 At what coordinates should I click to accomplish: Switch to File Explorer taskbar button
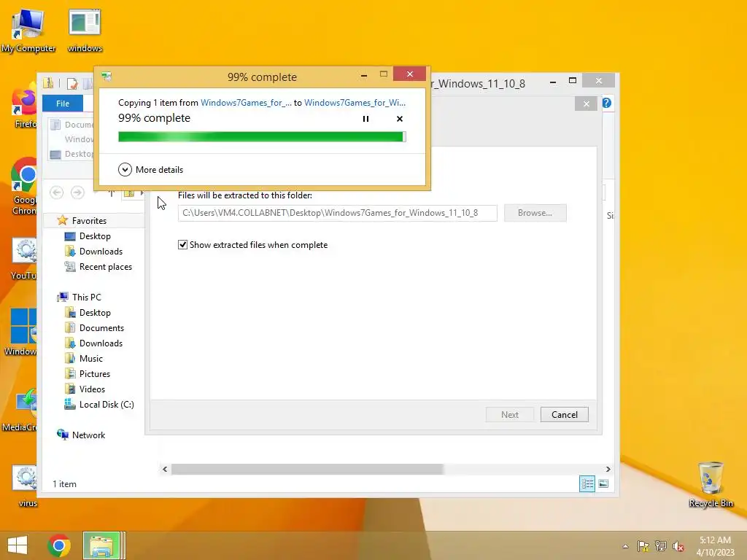tap(101, 545)
